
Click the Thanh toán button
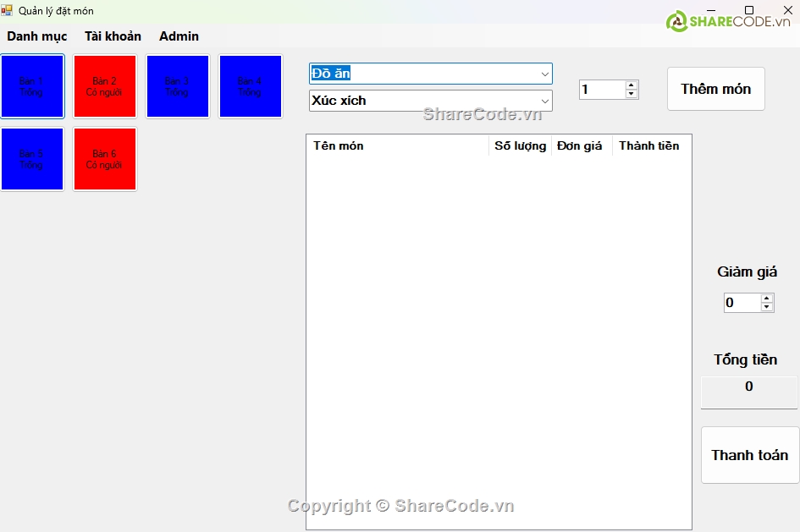tap(749, 455)
